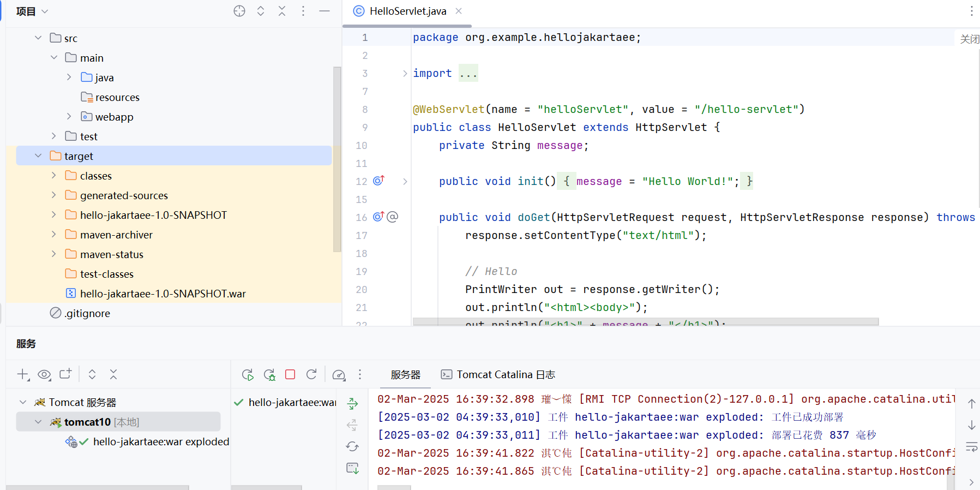This screenshot has height=490, width=980.
Task: Expand the classes folder
Action: coord(54,175)
